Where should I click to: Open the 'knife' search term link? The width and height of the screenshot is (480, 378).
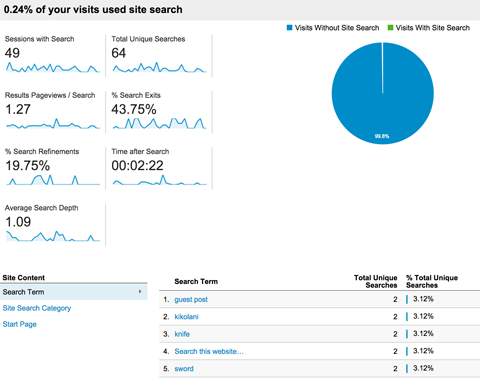(182, 334)
